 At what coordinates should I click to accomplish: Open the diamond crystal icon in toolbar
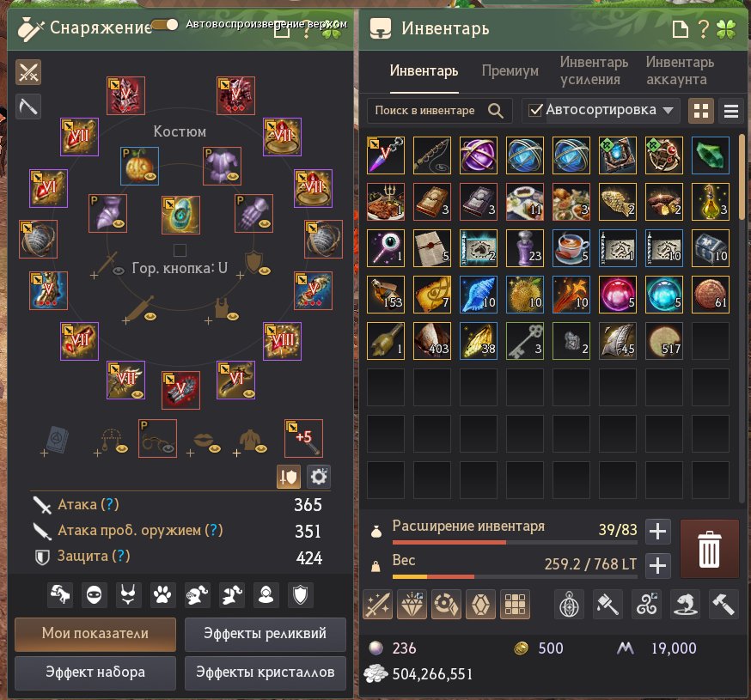412,605
